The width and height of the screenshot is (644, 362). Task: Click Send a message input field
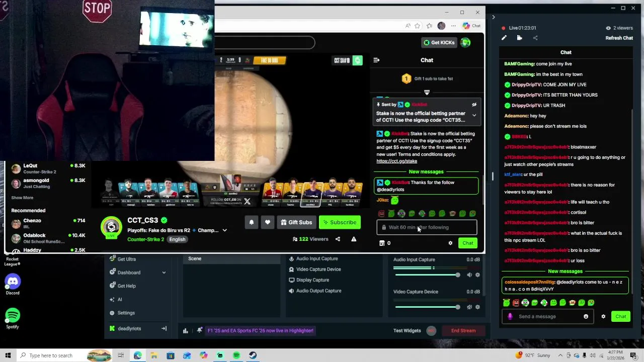(546, 317)
